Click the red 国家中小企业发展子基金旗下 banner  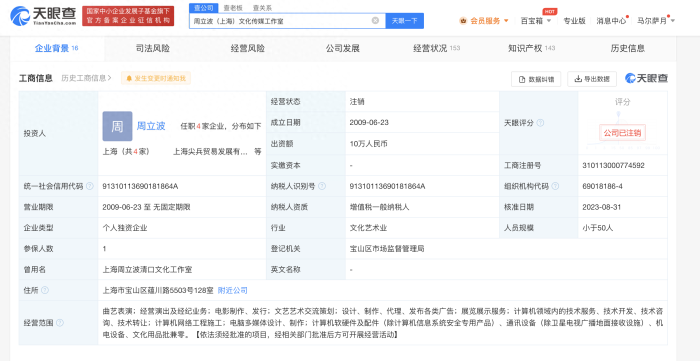click(x=128, y=16)
